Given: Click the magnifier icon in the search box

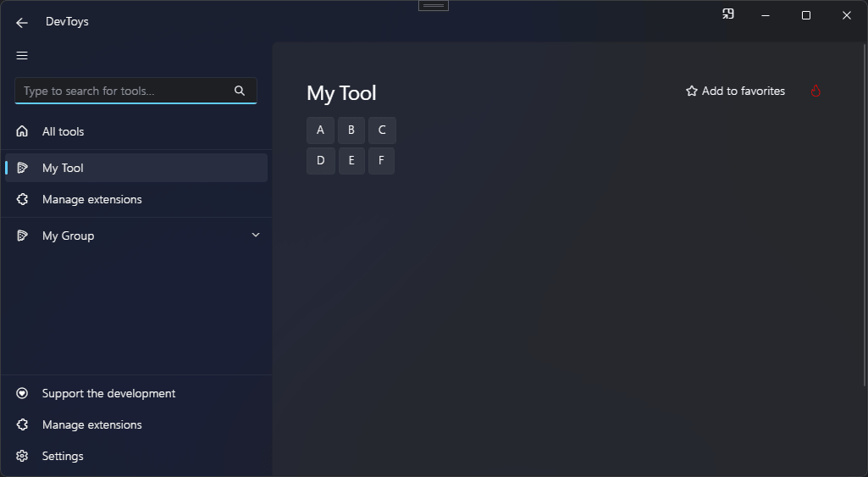Looking at the screenshot, I should coord(240,91).
